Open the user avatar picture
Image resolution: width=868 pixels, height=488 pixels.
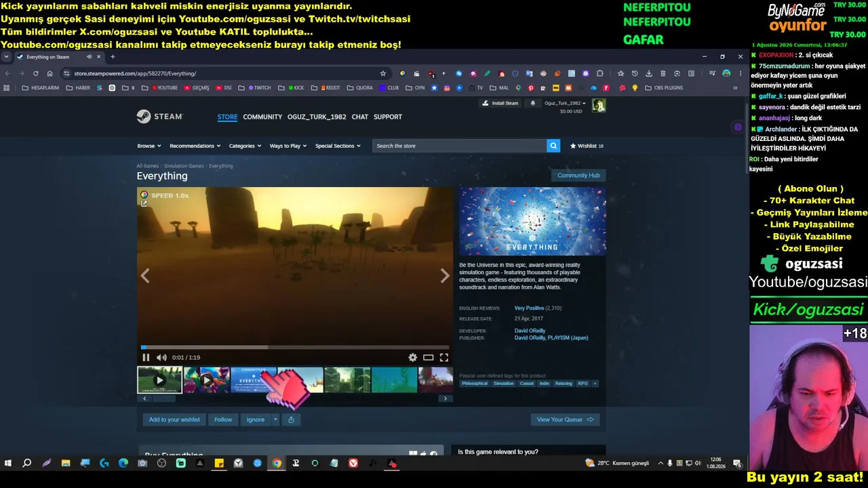coord(599,106)
